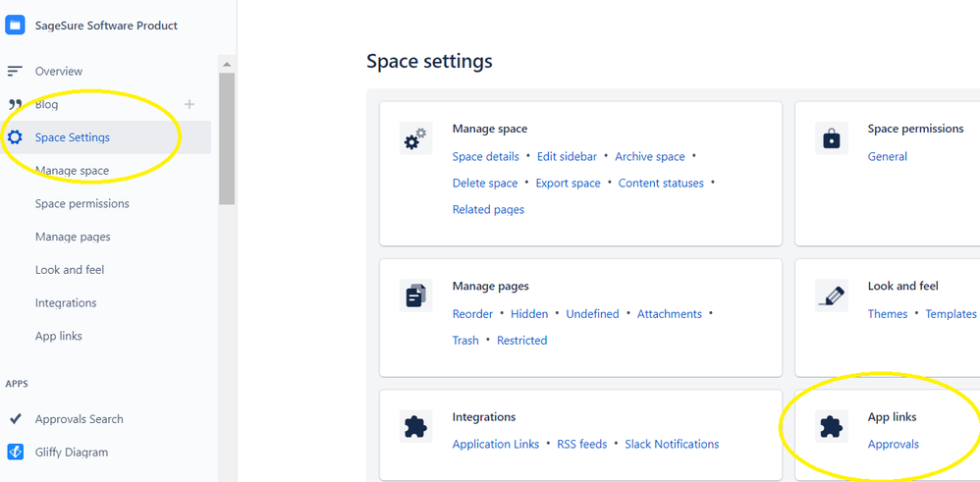This screenshot has width=980, height=482.
Task: Open the Themes link
Action: point(888,314)
